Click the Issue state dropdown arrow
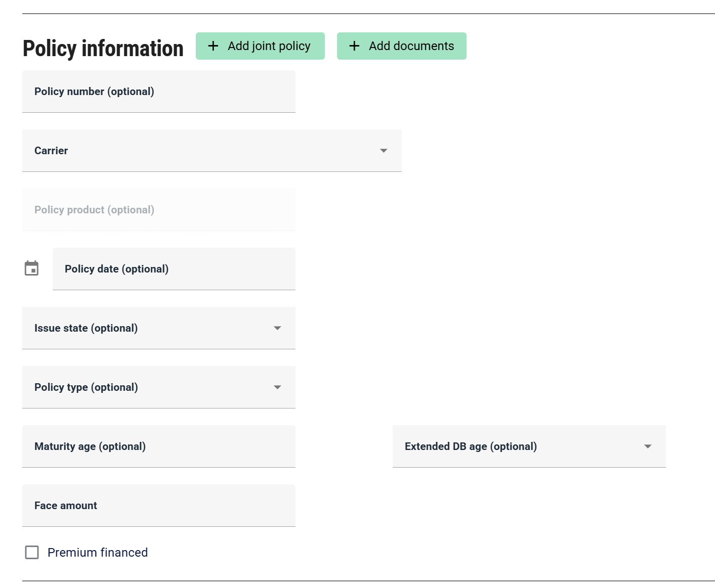715x588 pixels. point(277,328)
